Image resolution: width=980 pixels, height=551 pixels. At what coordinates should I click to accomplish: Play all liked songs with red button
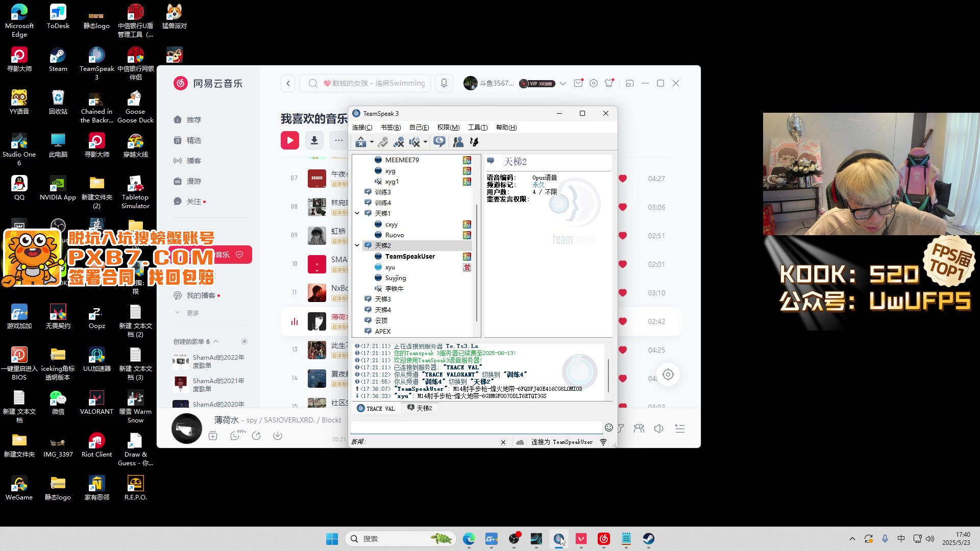(x=290, y=140)
